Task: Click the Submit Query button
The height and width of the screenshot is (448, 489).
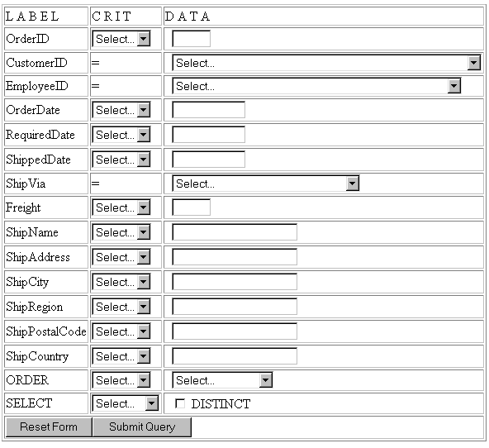Action: tap(142, 427)
